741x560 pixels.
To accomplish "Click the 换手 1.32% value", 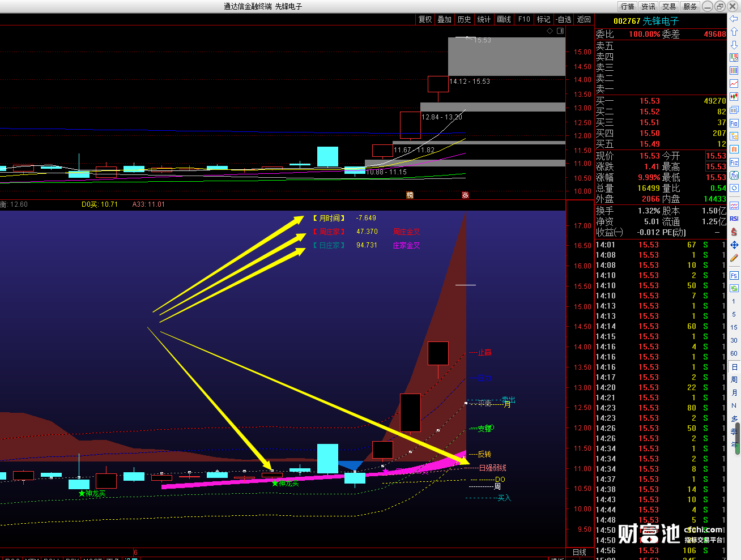I will pyautogui.click(x=648, y=211).
